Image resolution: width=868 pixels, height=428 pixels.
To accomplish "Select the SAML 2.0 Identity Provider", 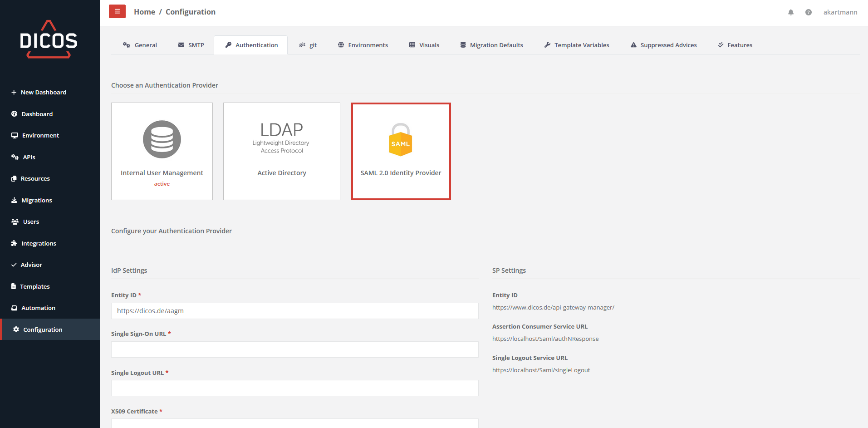I will (x=401, y=151).
